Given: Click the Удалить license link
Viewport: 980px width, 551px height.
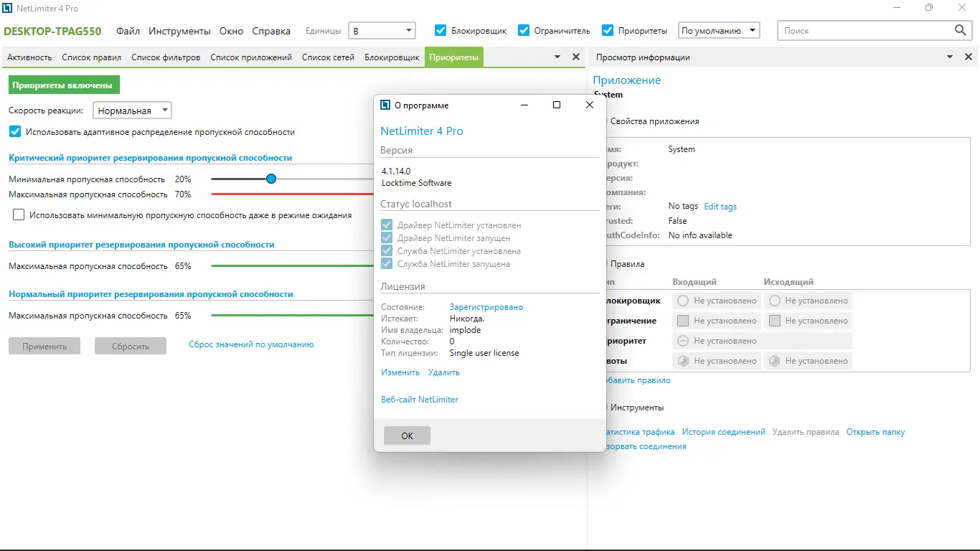Looking at the screenshot, I should [444, 372].
